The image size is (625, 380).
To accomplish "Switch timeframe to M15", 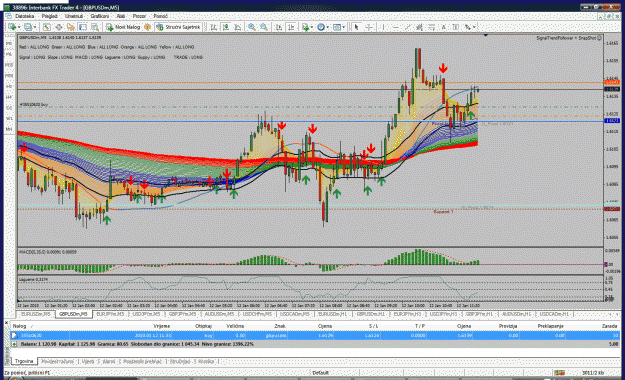I will [9, 65].
